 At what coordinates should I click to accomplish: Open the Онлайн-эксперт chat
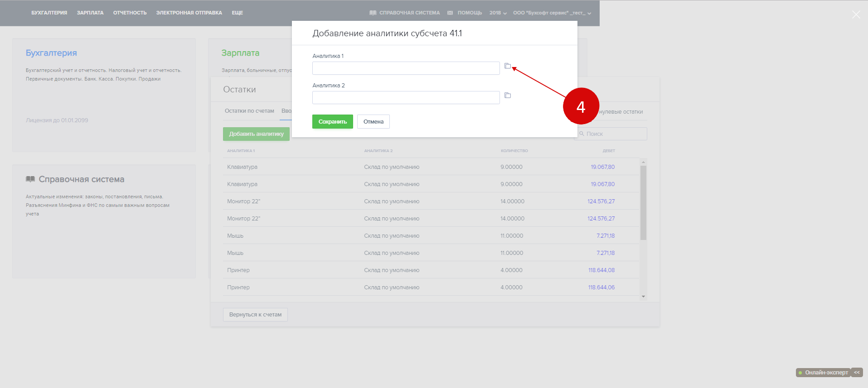(823, 373)
